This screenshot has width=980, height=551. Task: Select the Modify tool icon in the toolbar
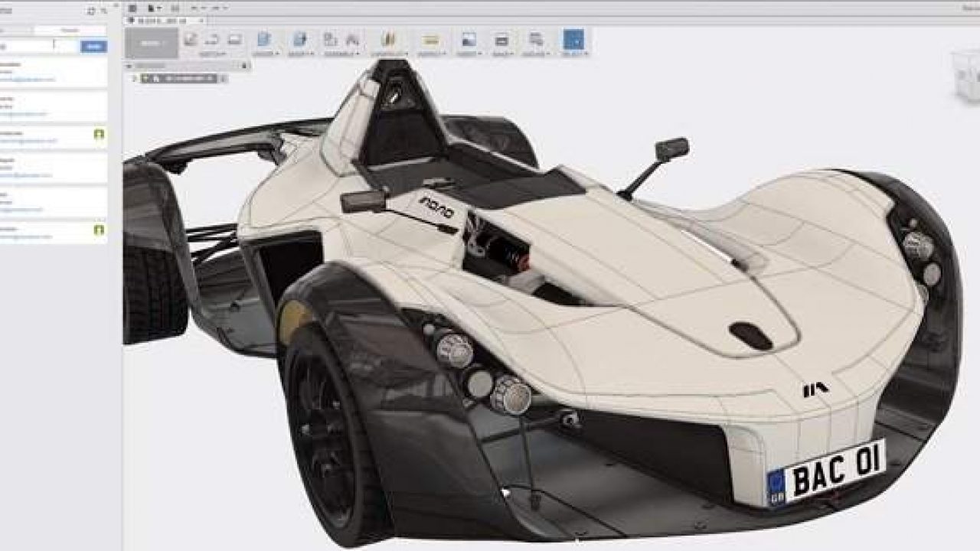[300, 39]
